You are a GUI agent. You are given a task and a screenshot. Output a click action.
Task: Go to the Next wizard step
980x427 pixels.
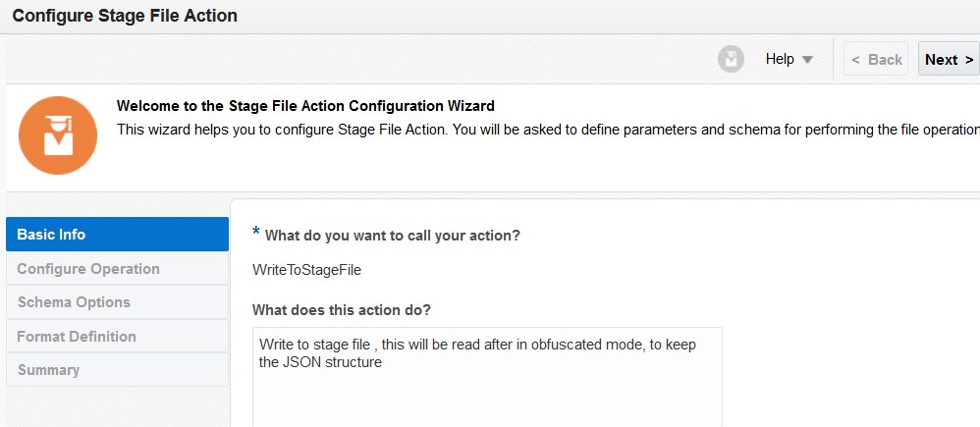click(x=948, y=60)
